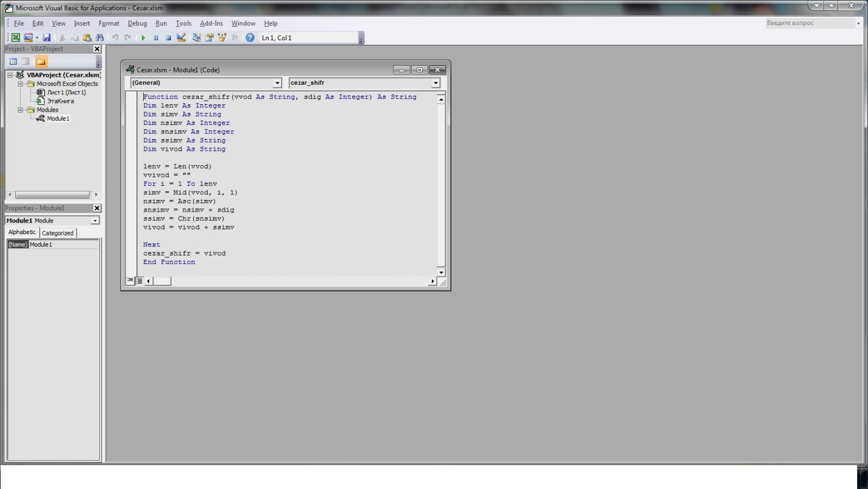Close the Project - VBAProject panel
Screen dimensions: 868x489
pos(97,49)
